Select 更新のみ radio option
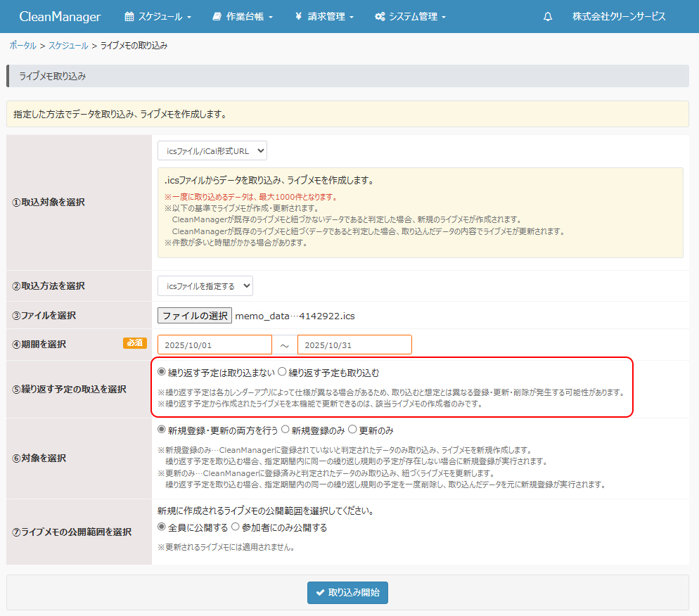 [353, 430]
